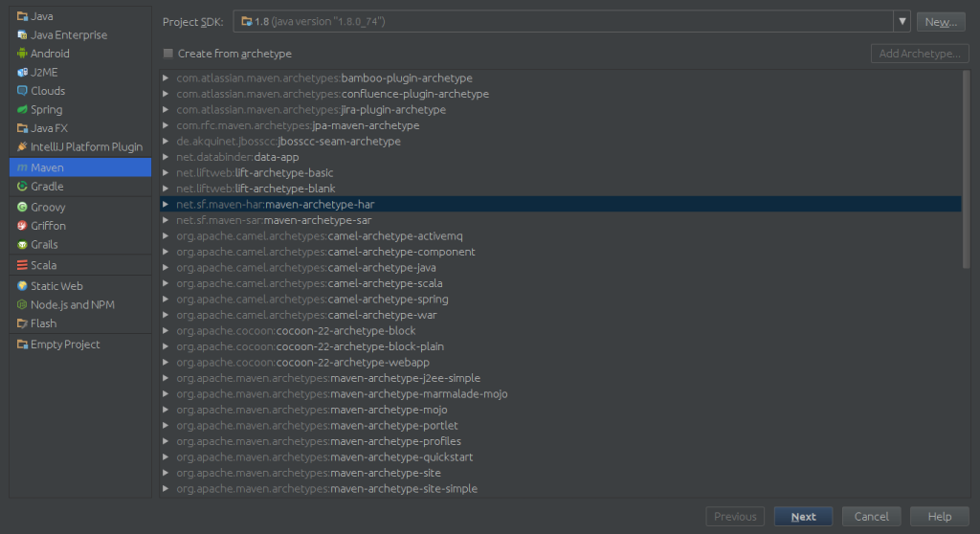Select the Android project type icon

pyautogui.click(x=22, y=54)
